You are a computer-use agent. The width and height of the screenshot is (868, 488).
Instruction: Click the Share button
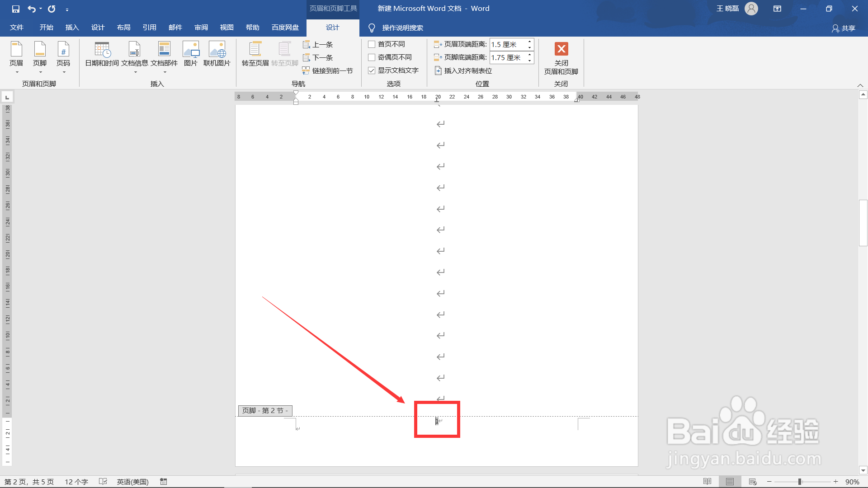point(844,28)
